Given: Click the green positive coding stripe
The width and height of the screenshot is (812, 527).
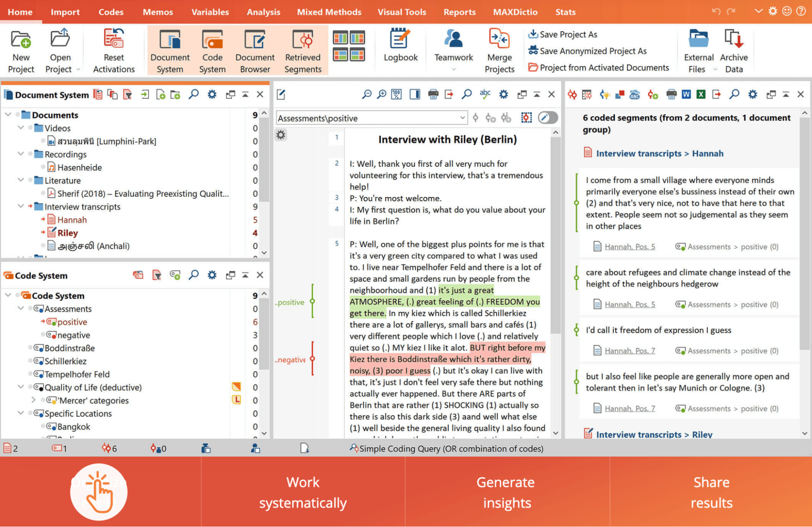Looking at the screenshot, I should pyautogui.click(x=313, y=302).
